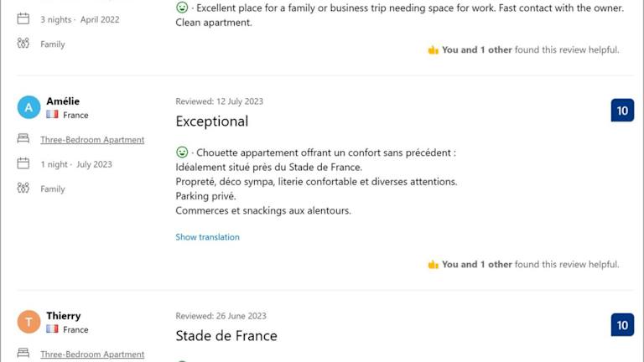Click green smiley icon in Amélie's review
Viewport: 644px width, 362px height.
coord(182,153)
